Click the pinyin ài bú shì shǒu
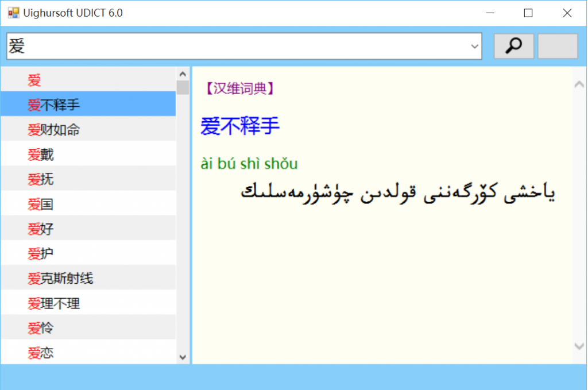 249,164
